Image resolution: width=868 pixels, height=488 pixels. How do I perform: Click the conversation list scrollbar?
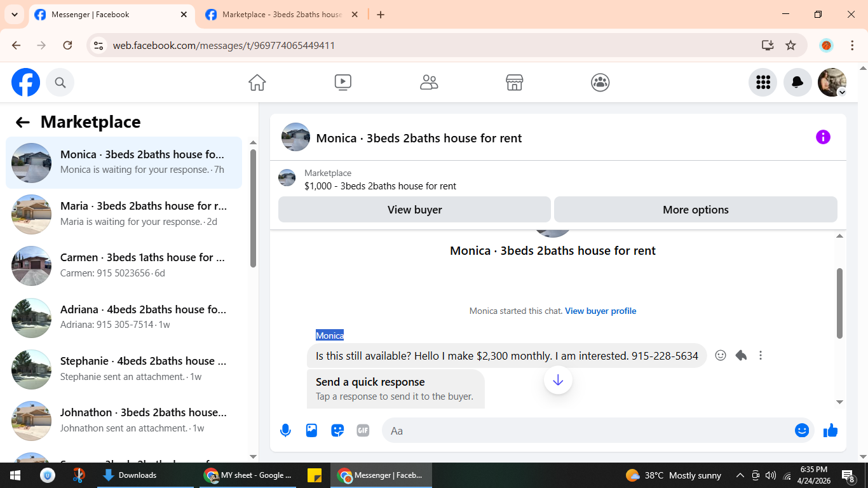tap(253, 208)
